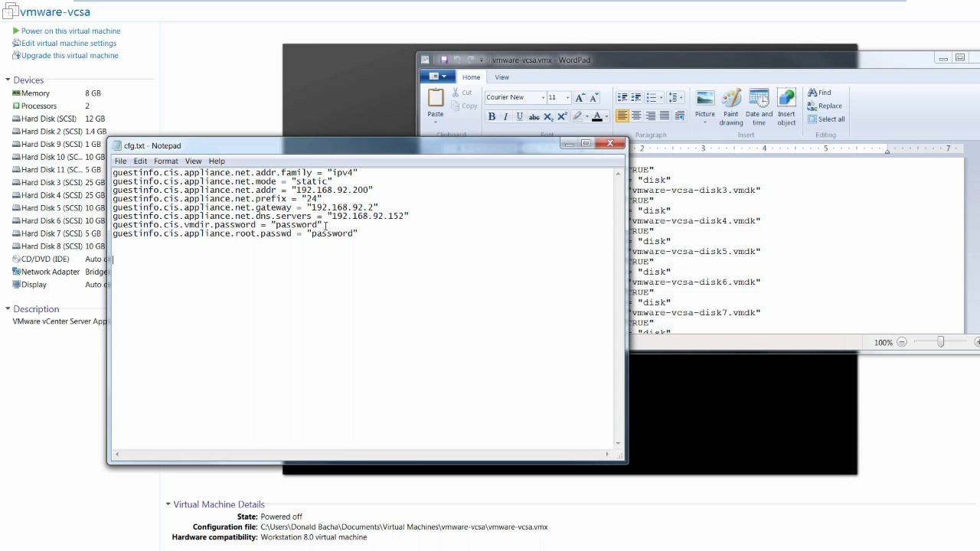
Task: Increase indent in WordPad paragraph group
Action: (636, 97)
